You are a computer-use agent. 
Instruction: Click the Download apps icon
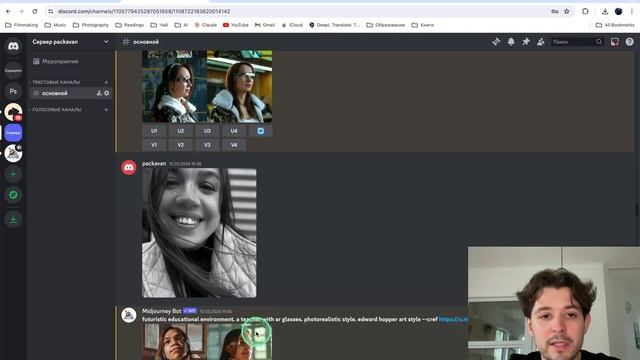pos(13,219)
